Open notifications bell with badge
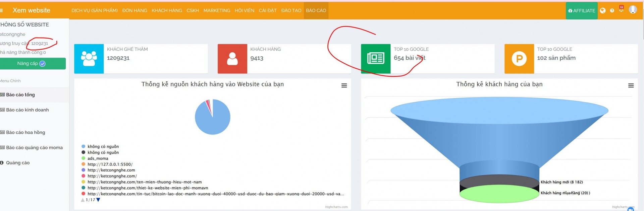The image size is (644, 211). coord(621,10)
